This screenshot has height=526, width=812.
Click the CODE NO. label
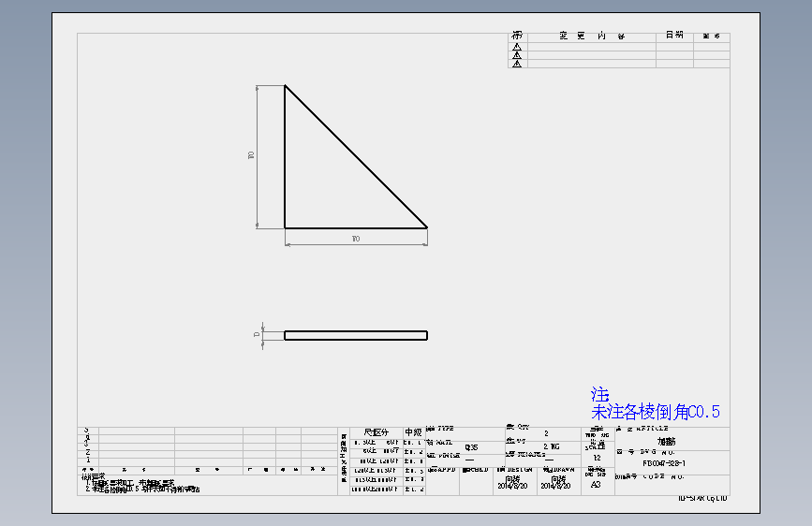pos(663,476)
